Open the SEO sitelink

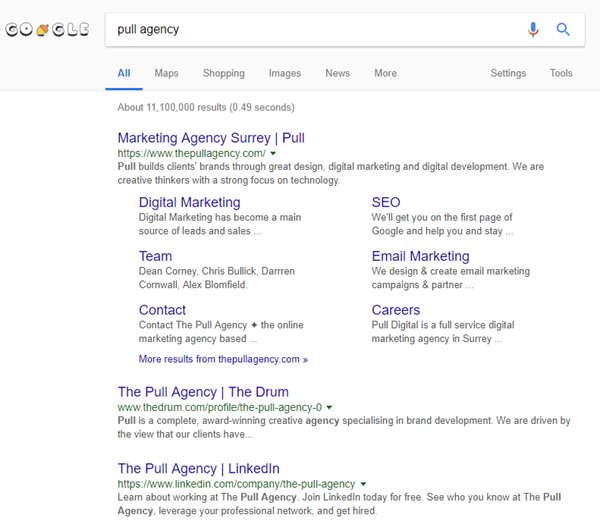tap(386, 202)
